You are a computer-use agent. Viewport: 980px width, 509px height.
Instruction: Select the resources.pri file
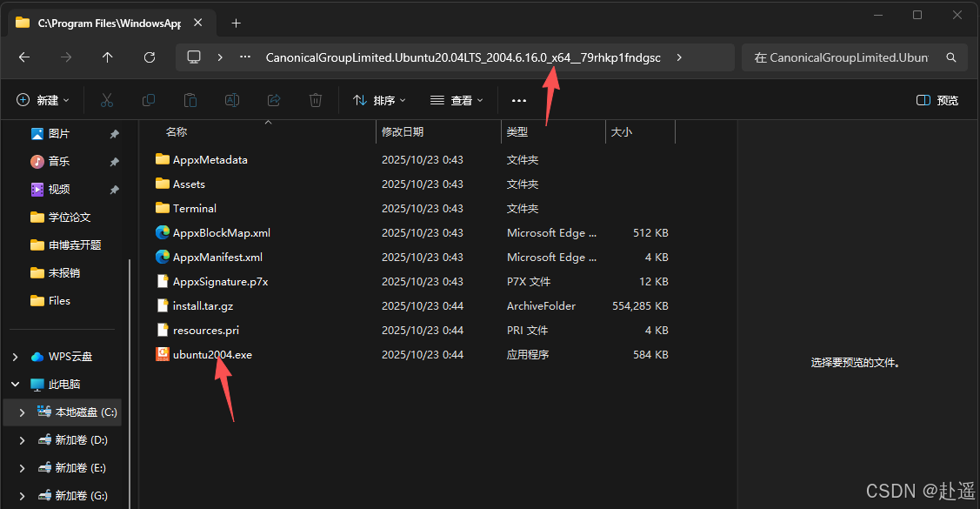205,330
